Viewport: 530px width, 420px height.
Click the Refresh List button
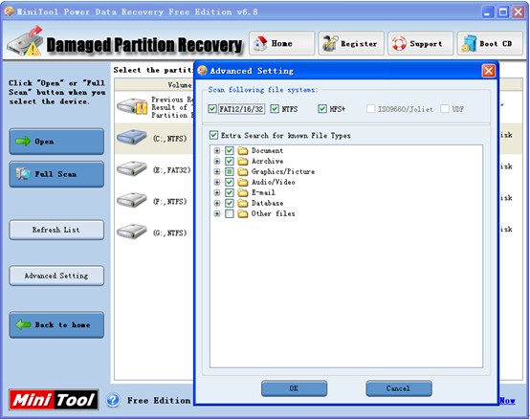click(x=56, y=230)
